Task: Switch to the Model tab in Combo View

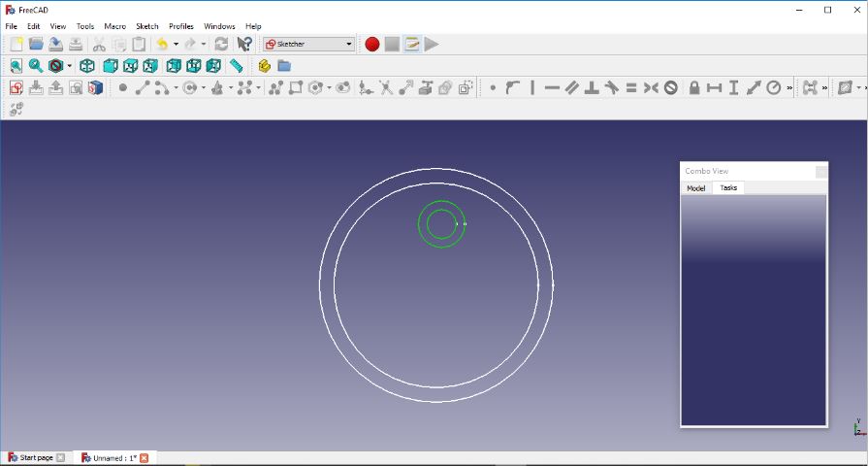Action: tap(695, 188)
